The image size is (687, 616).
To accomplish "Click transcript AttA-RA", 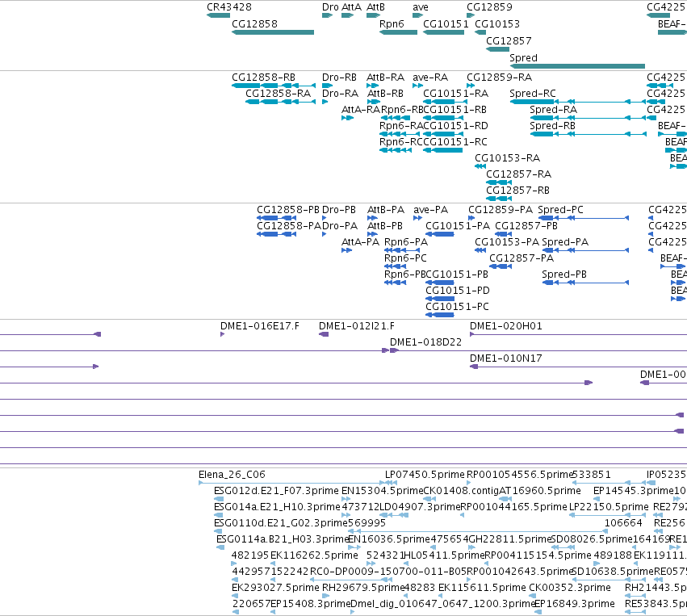I will tap(347, 118).
